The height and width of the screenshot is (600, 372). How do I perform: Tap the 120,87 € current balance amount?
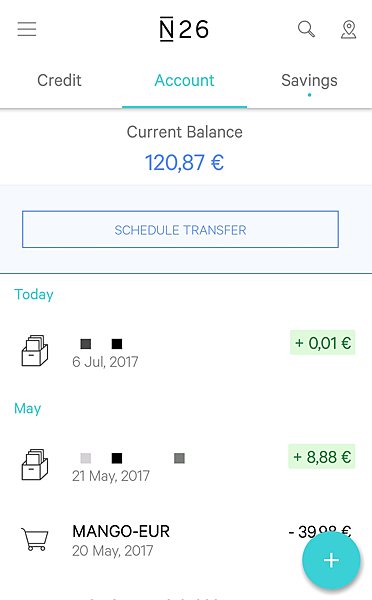pyautogui.click(x=184, y=162)
